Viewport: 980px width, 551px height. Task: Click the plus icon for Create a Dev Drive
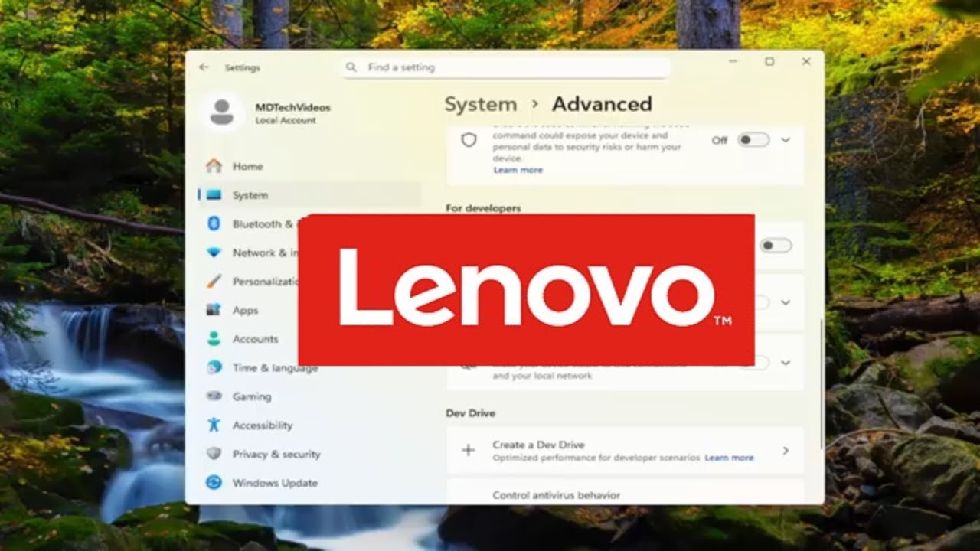[x=469, y=450]
